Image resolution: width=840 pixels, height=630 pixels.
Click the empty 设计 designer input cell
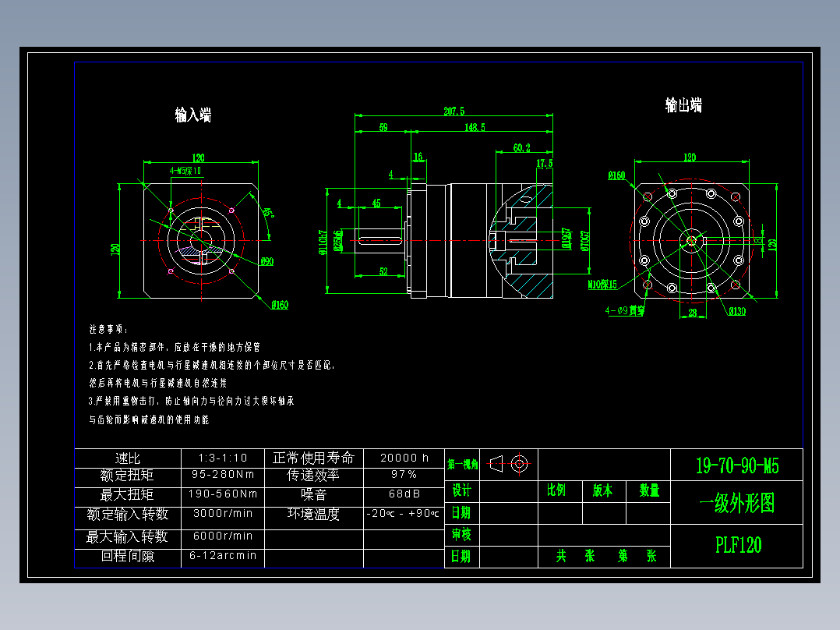click(510, 492)
